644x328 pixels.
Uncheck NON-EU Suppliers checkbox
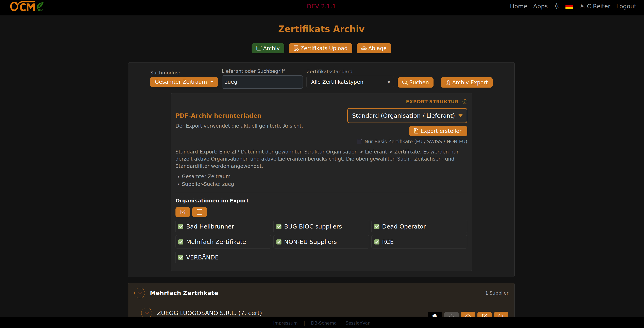pyautogui.click(x=279, y=242)
